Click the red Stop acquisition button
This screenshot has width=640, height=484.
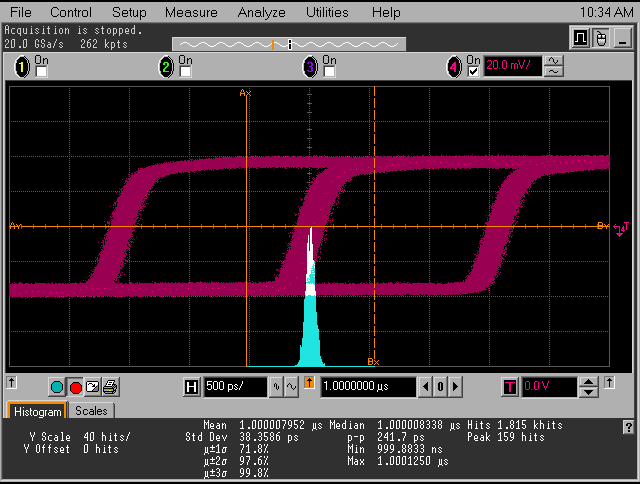point(75,387)
